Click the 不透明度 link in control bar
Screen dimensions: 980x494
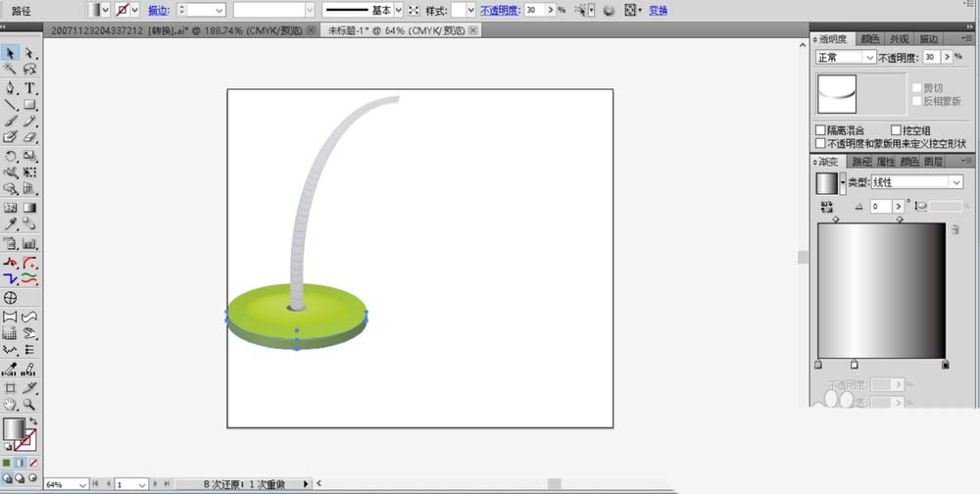point(501,11)
